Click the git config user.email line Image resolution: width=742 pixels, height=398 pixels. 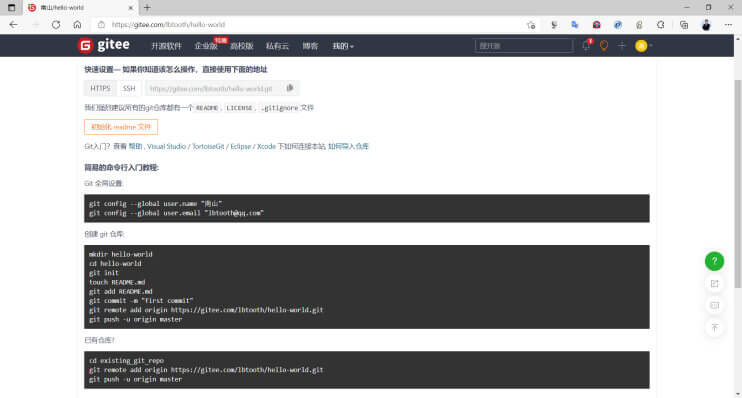176,213
